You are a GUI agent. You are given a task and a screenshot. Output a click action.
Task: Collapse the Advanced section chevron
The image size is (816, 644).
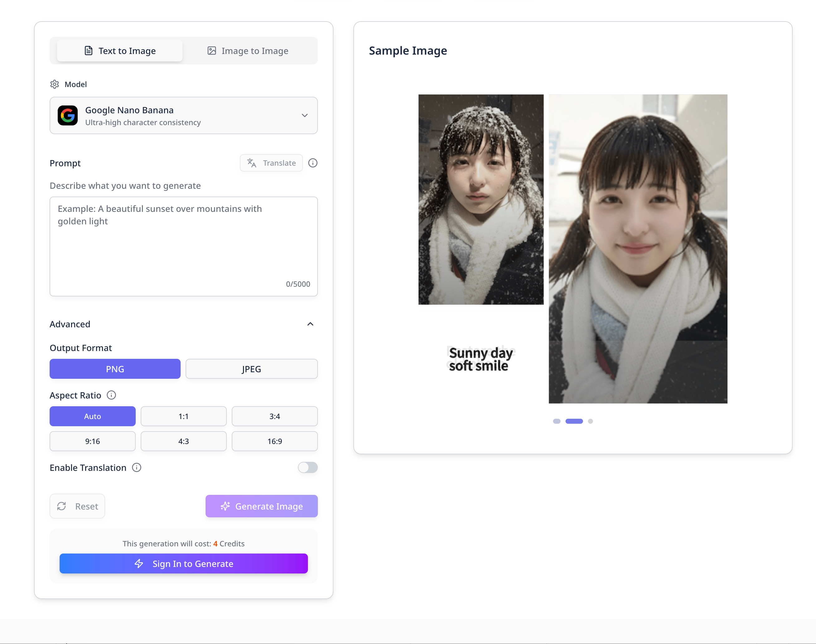(x=310, y=324)
